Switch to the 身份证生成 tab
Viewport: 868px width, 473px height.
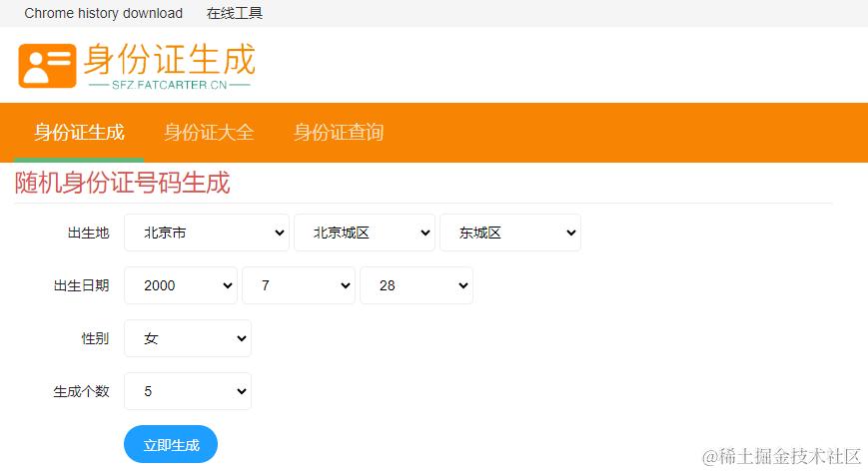pos(79,133)
